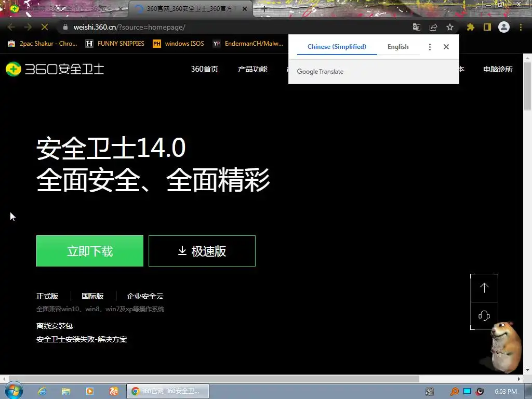Screen dimensions: 532x399
Task: Click the browser back arrow
Action: pos(11,27)
